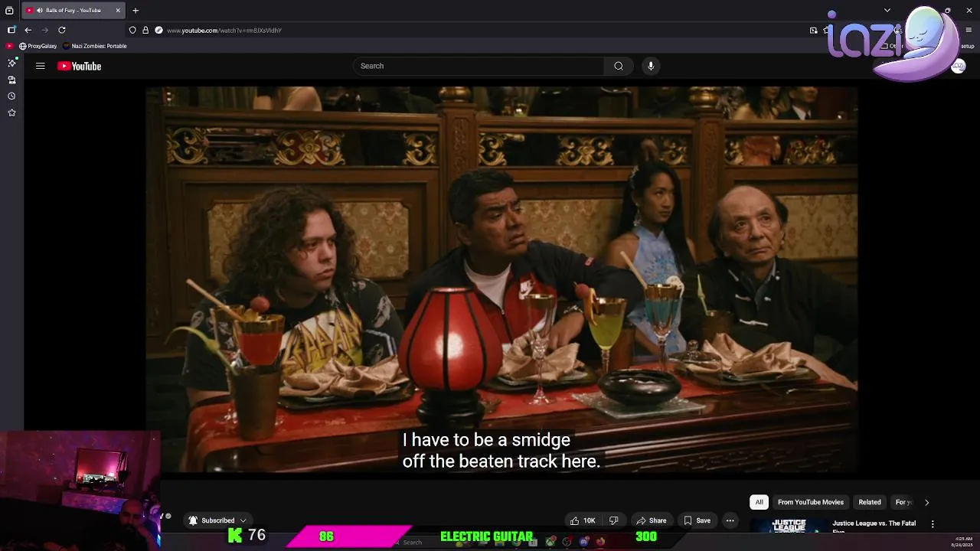The height and width of the screenshot is (551, 980).
Task: Click the Balls of Fury browser tab
Action: [x=73, y=11]
